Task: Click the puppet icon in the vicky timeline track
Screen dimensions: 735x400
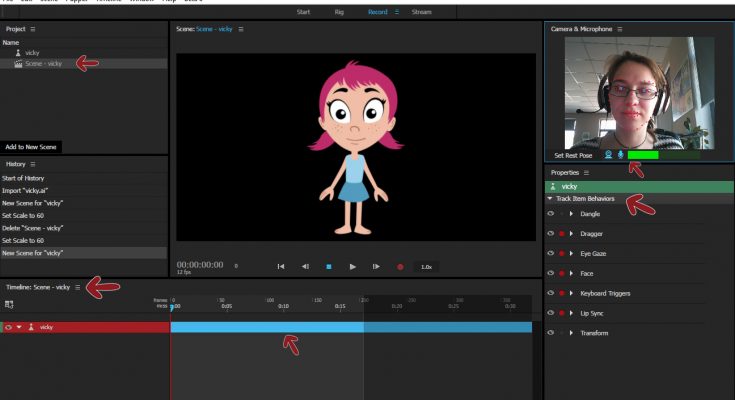Action: coord(31,327)
